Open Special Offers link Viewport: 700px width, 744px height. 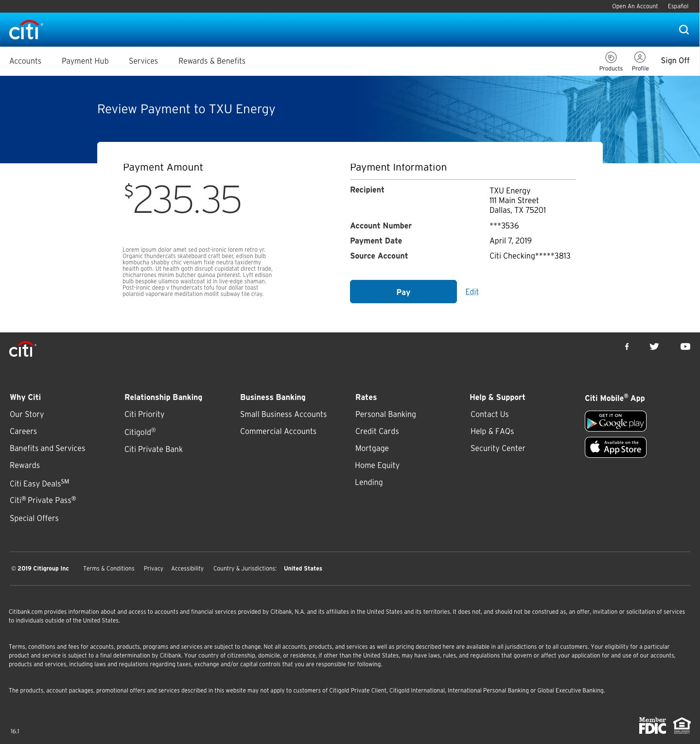34,518
